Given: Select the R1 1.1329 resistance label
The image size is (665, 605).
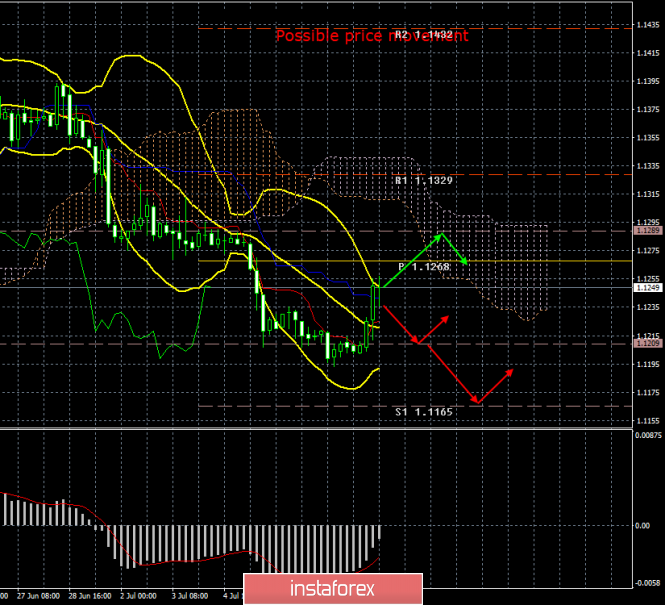Looking at the screenshot, I should point(424,180).
